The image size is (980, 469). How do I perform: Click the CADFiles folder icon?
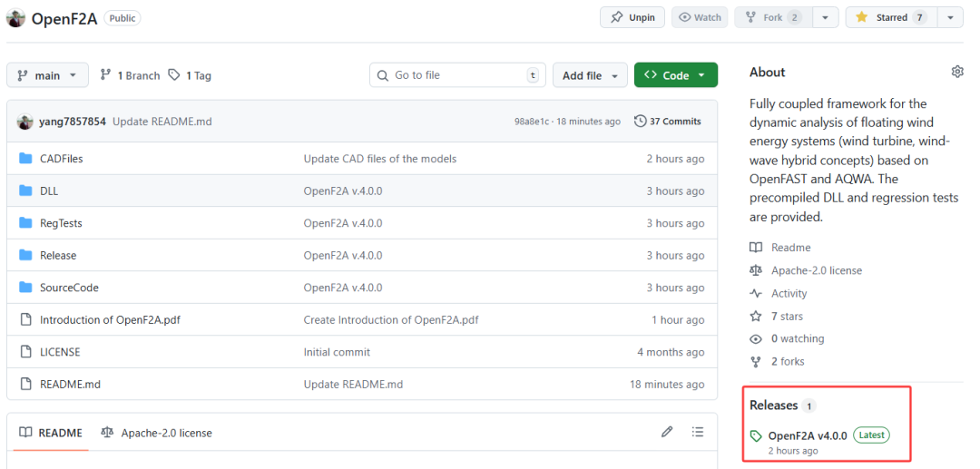point(25,159)
